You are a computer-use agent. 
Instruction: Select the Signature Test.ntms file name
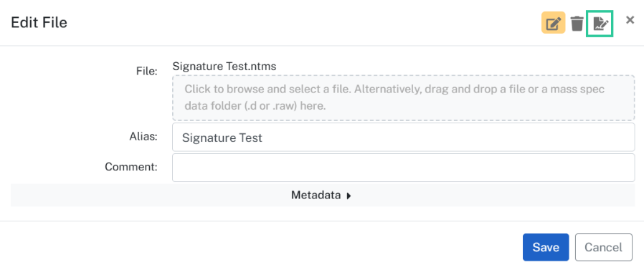coord(224,66)
